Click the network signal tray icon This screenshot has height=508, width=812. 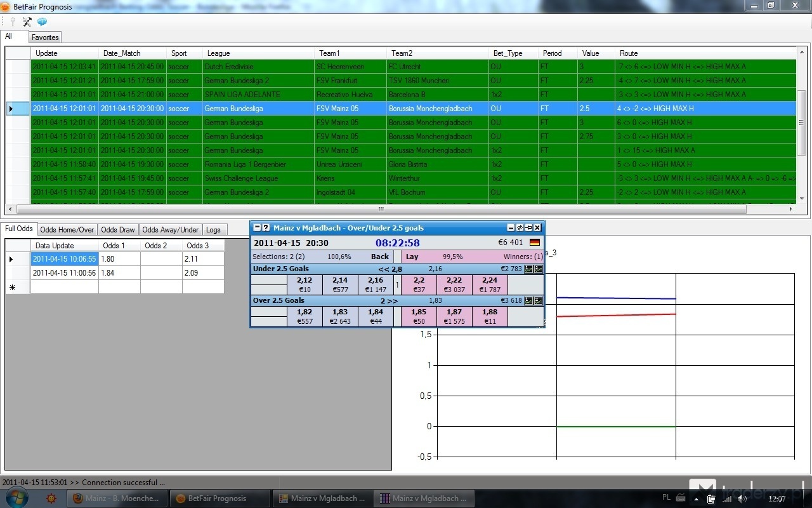(x=727, y=499)
